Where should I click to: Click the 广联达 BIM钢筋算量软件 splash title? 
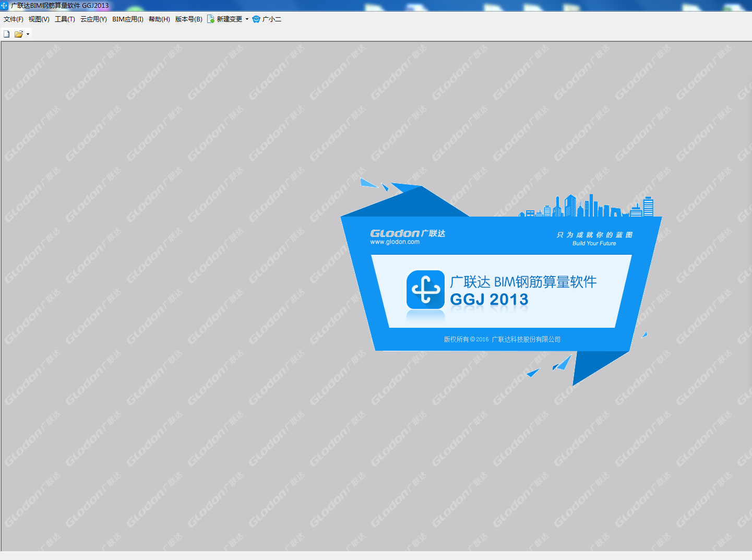[x=523, y=282]
